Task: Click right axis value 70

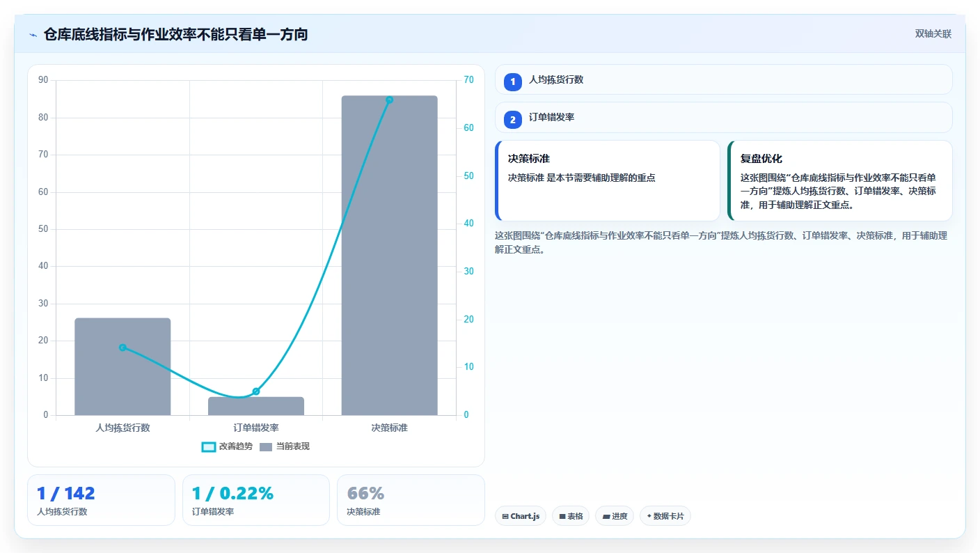Action: point(468,80)
